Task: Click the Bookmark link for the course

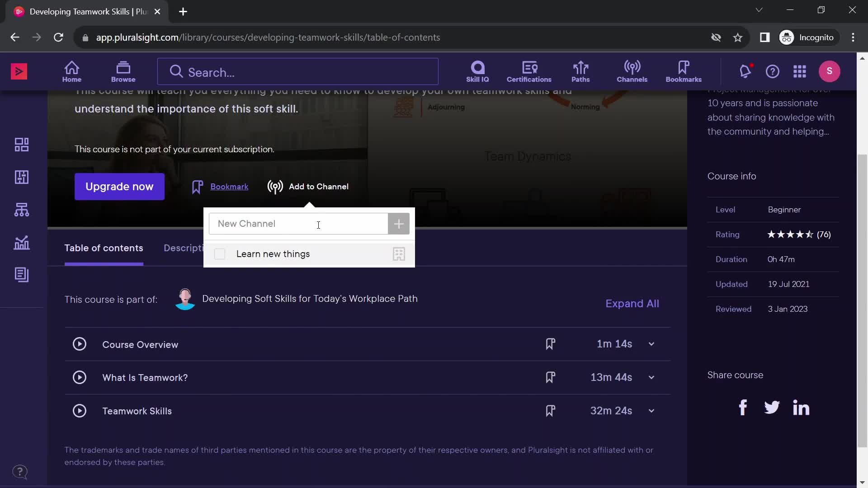Action: [x=229, y=187]
